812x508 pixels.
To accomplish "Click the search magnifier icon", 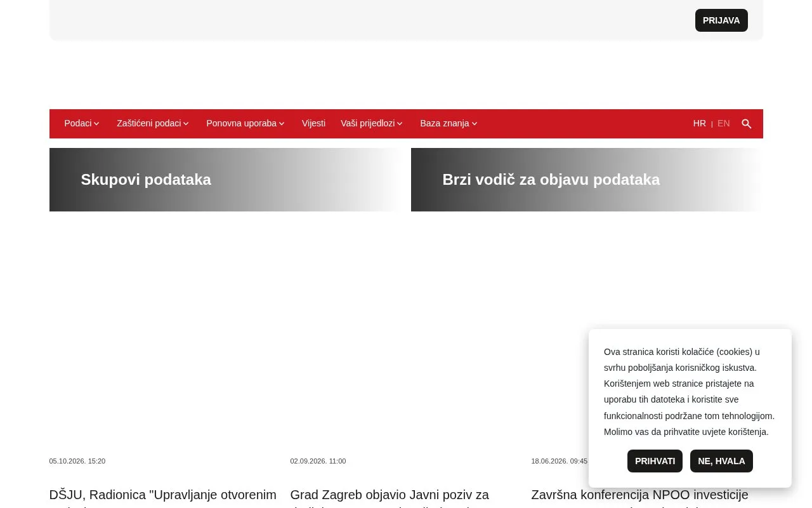I will point(747,124).
